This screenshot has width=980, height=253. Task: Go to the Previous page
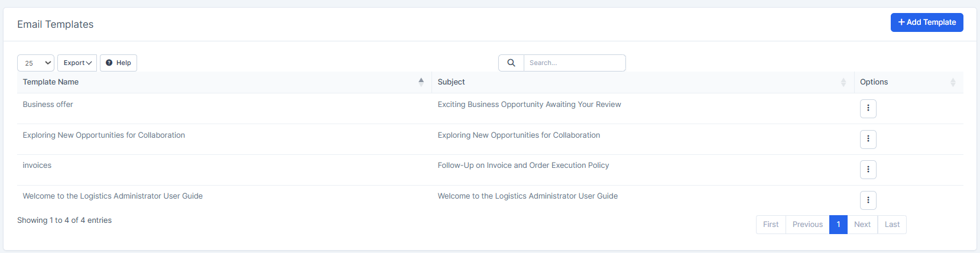coord(807,225)
